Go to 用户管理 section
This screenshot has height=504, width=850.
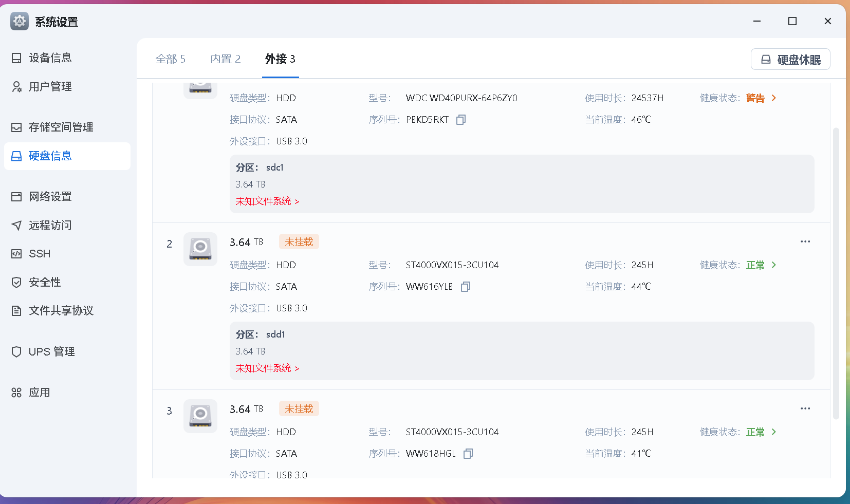tap(67, 86)
